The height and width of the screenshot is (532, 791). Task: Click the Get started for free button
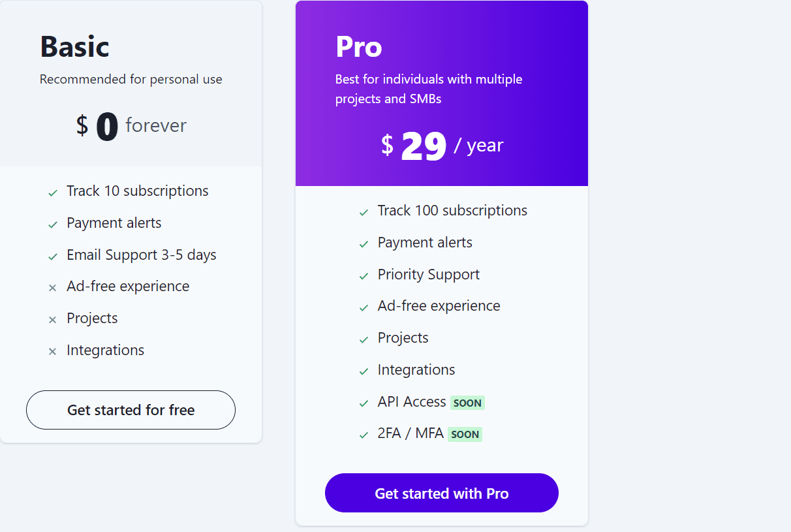131,409
